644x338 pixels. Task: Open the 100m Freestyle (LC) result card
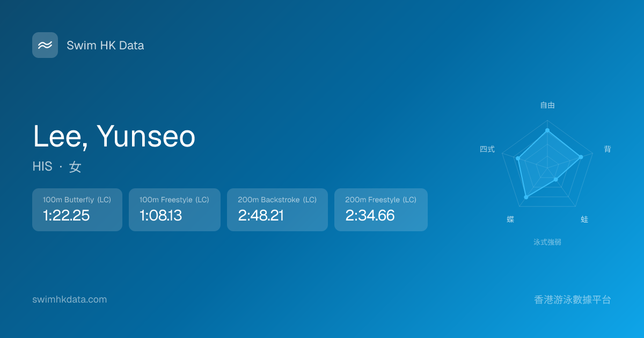(x=174, y=210)
